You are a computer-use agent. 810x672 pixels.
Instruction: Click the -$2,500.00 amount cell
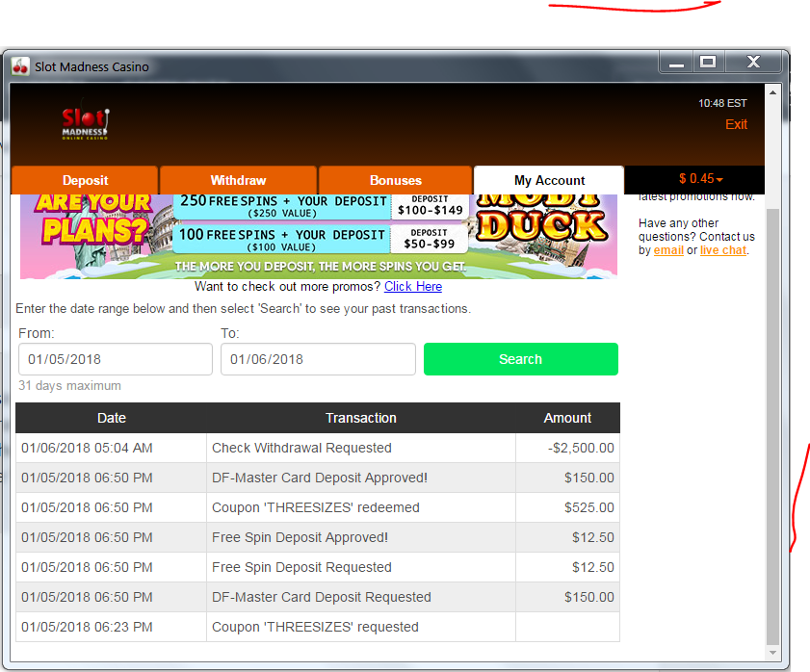point(567,448)
